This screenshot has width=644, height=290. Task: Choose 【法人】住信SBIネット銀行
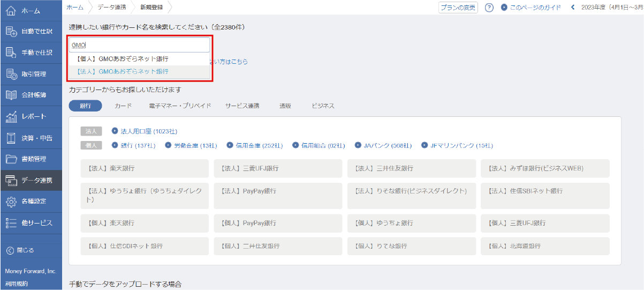pyautogui.click(x=545, y=196)
